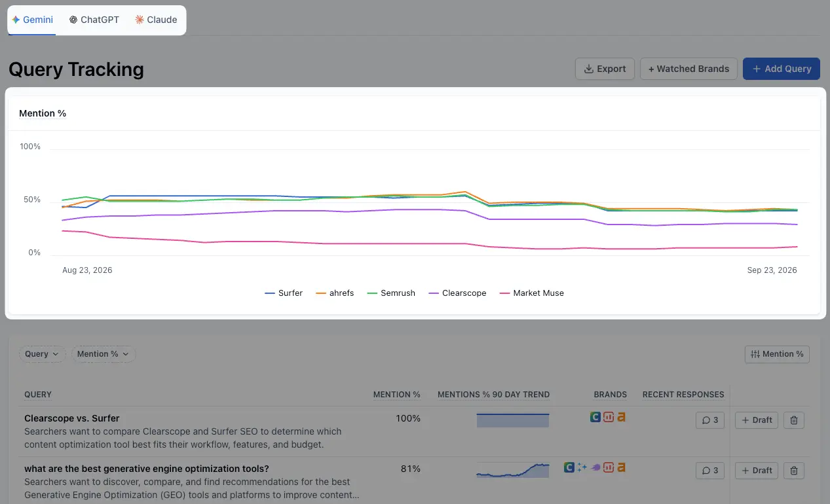Click the 100% mention value
The height and width of the screenshot is (504, 830).
[x=408, y=418]
